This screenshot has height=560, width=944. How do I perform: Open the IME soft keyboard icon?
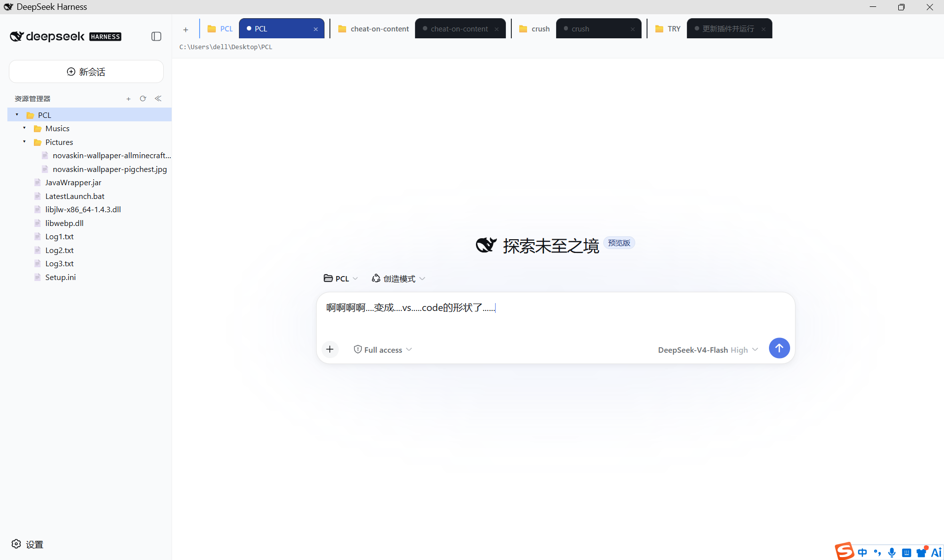(x=907, y=553)
